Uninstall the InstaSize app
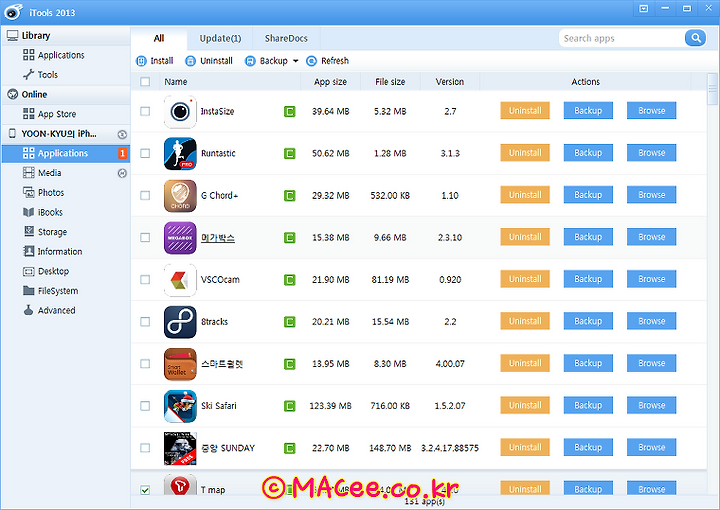The image size is (720, 510). [525, 111]
